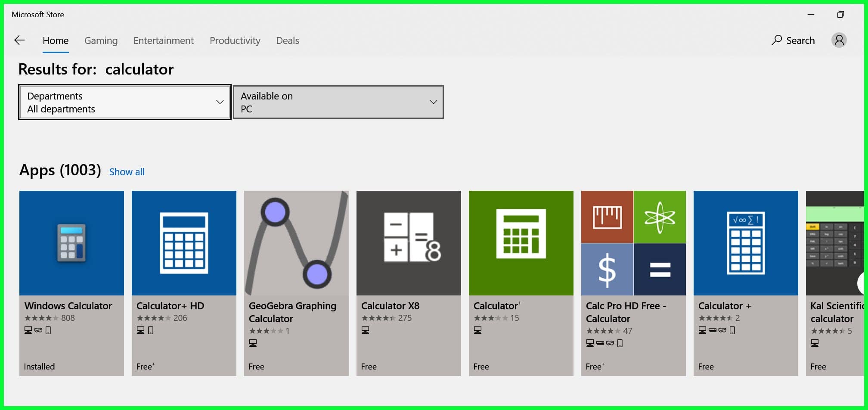Click the Calculator X8 title text
Screen dimensions: 868x410
tap(390, 306)
